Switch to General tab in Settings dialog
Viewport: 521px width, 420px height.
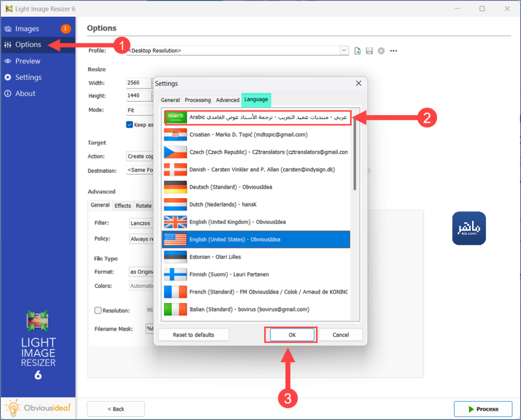point(170,100)
